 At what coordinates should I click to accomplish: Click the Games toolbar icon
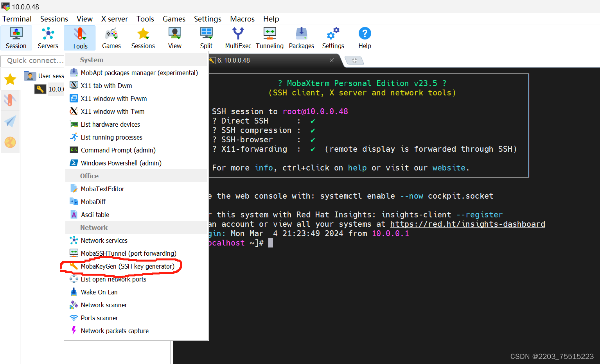(x=111, y=38)
